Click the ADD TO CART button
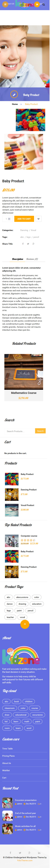 pyautogui.click(x=27, y=219)
